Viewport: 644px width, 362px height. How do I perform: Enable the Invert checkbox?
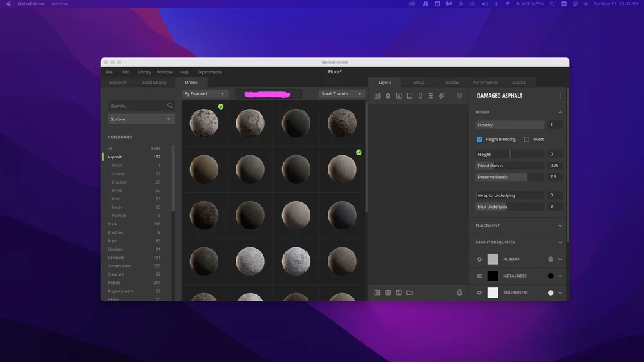[527, 139]
